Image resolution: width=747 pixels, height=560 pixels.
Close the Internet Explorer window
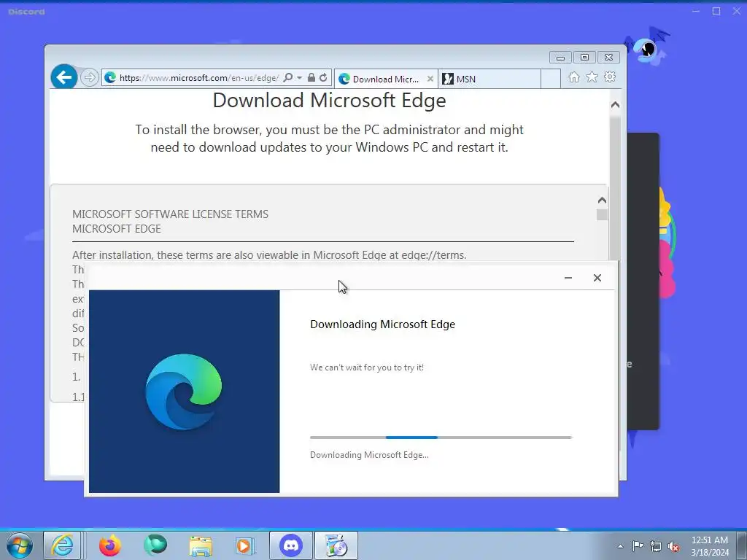click(609, 58)
